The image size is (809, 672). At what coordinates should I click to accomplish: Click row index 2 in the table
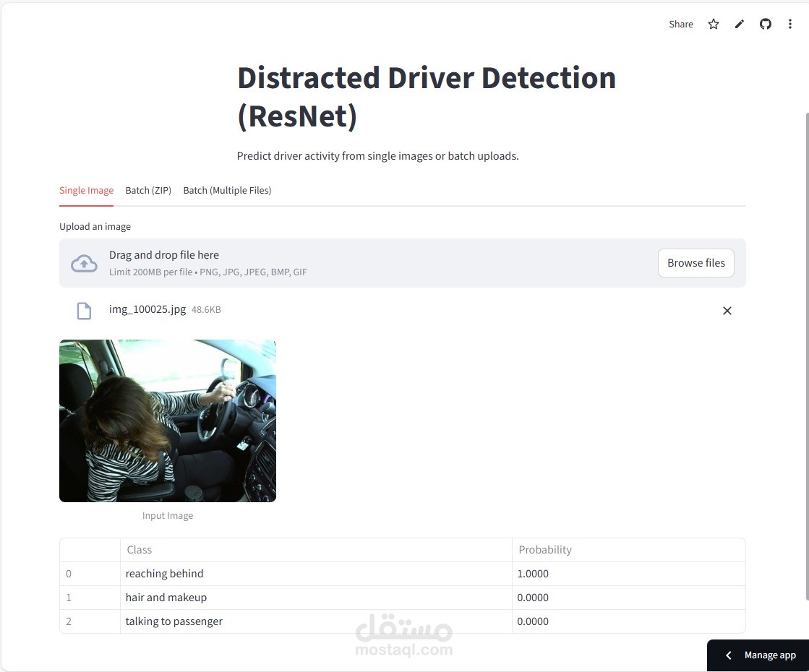tap(90, 621)
